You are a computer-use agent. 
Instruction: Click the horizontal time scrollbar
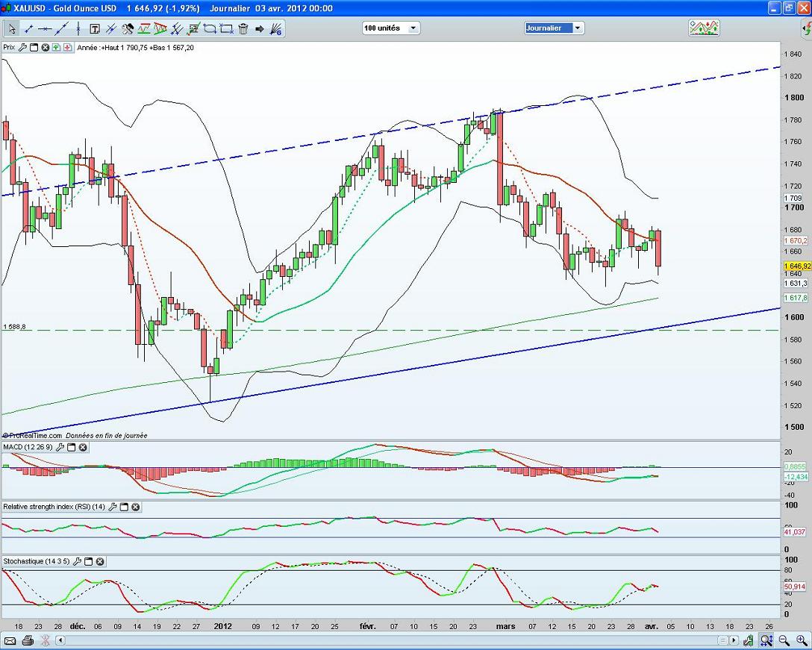[x=373, y=640]
